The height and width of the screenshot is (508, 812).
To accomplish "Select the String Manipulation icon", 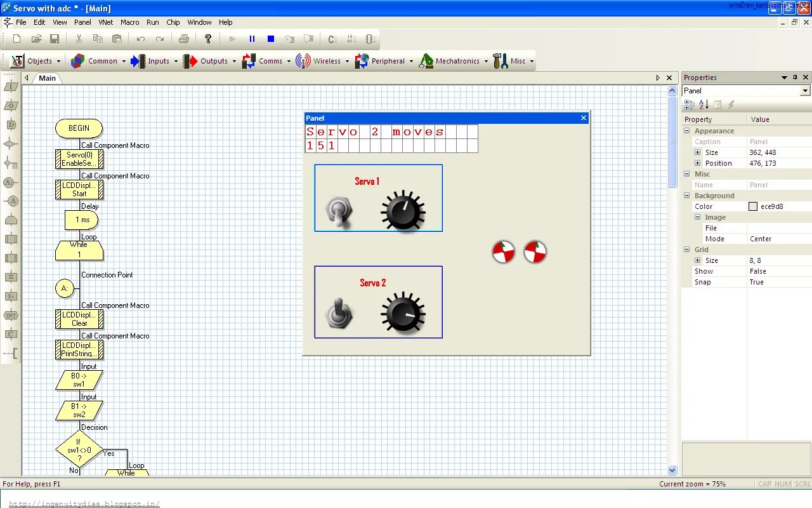I will (x=11, y=296).
